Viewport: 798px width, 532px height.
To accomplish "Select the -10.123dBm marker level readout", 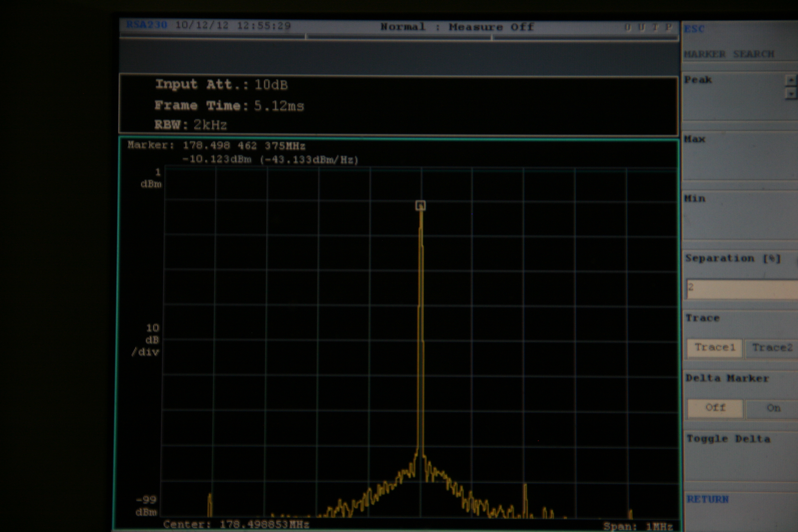I will (217, 159).
